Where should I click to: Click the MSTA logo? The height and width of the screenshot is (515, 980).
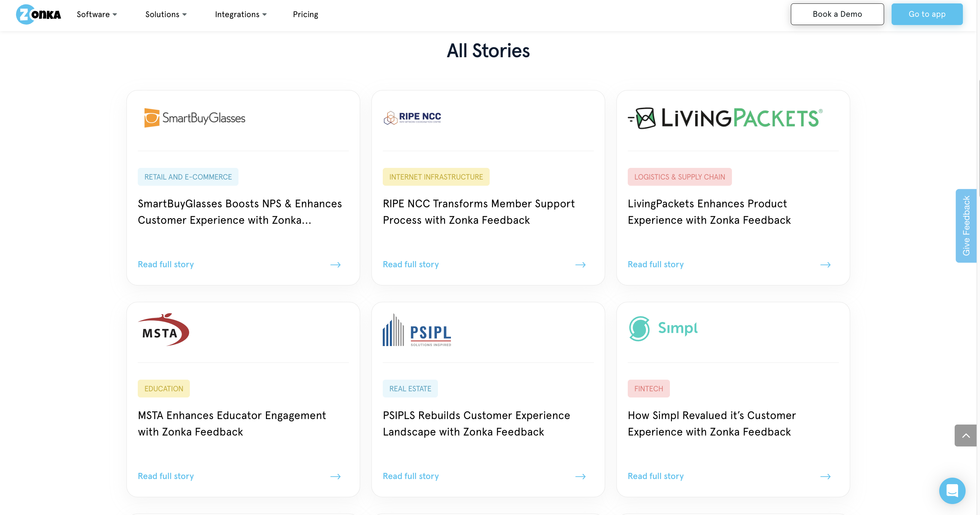[163, 329]
